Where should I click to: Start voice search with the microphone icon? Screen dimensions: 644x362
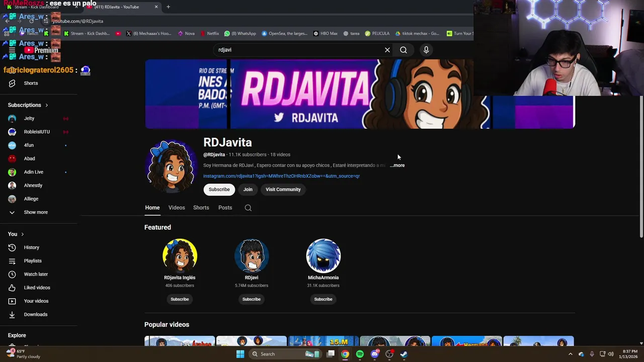pyautogui.click(x=426, y=50)
